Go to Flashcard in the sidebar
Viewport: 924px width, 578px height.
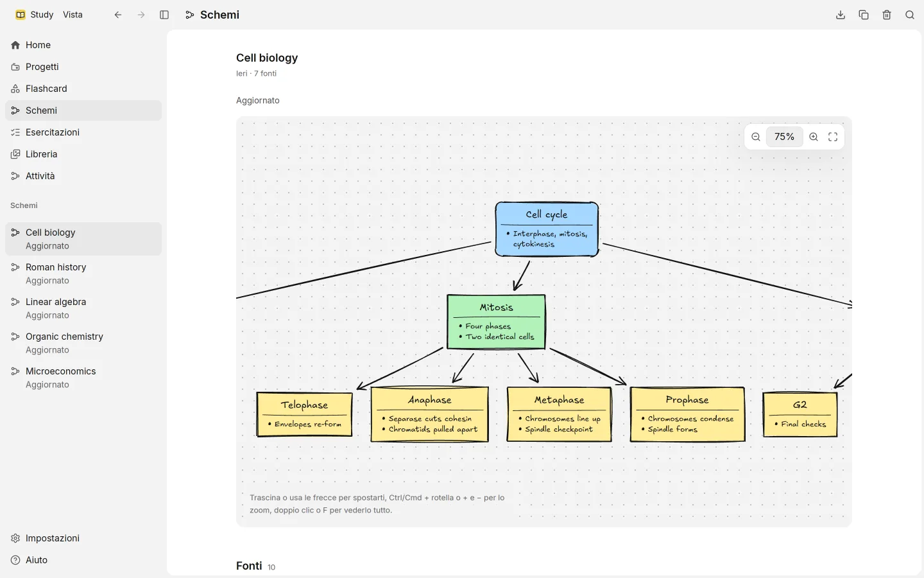coord(83,89)
